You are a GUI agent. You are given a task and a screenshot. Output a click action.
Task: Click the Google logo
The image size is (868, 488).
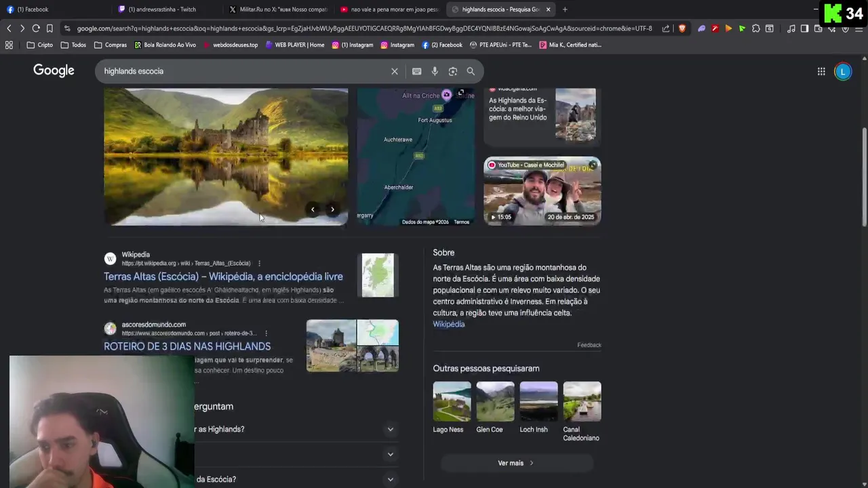(54, 70)
